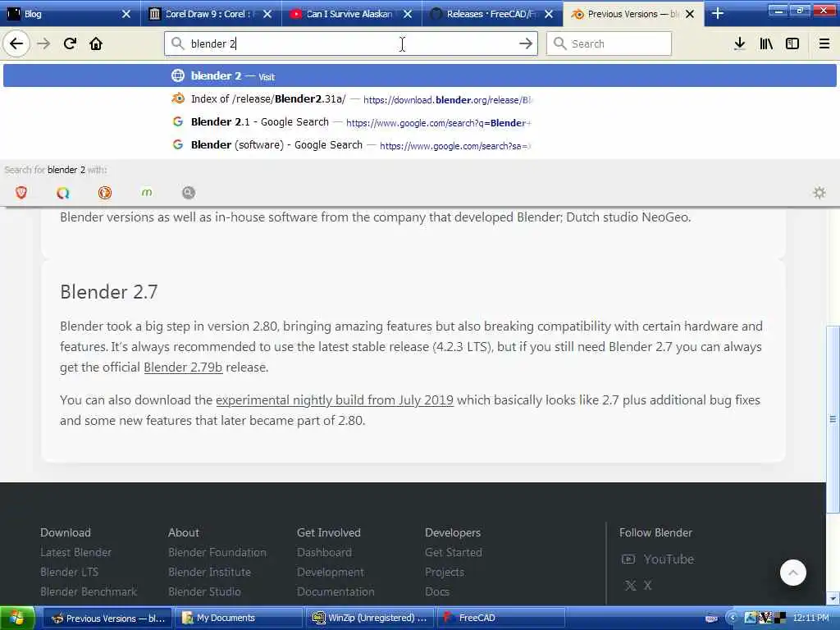The width and height of the screenshot is (840, 630).
Task: Close the Corel Draw 9 tab
Action: pos(267,14)
